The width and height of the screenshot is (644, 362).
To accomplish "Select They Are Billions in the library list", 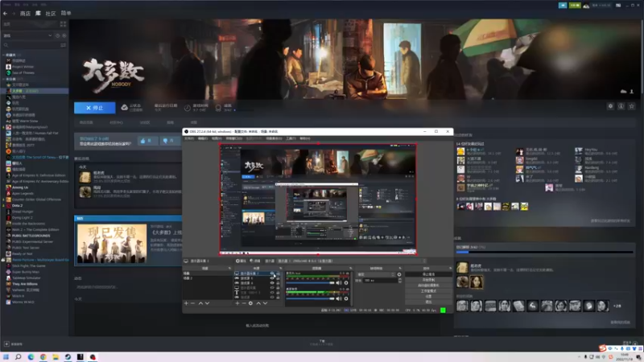I will pos(25,284).
